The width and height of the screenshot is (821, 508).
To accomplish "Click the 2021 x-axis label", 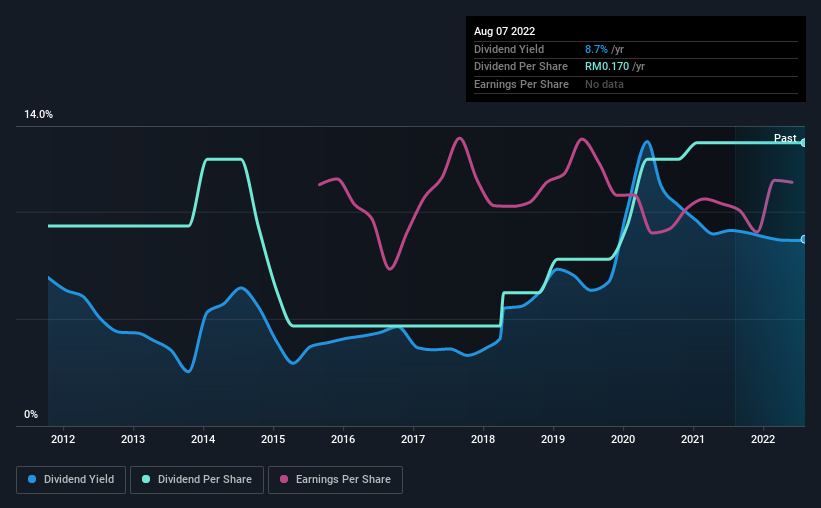I will (693, 439).
